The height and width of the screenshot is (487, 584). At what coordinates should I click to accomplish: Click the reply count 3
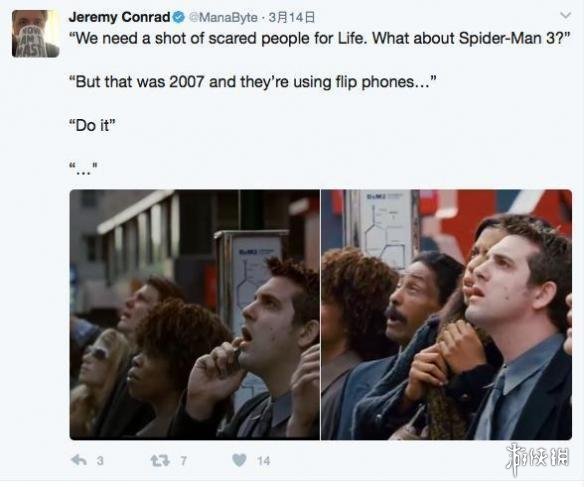(x=100, y=461)
